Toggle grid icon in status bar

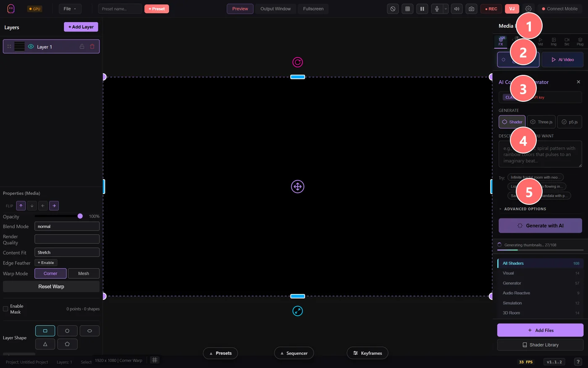point(155,360)
